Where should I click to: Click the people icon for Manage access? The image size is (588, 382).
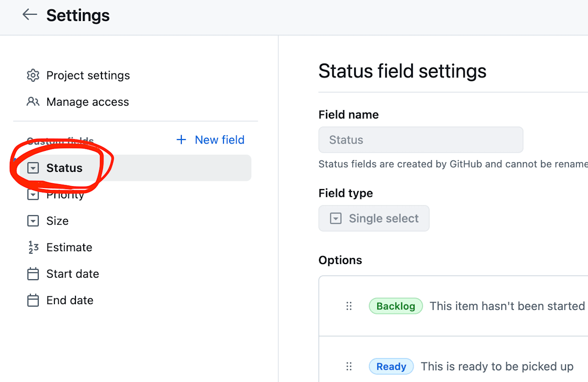pos(33,102)
